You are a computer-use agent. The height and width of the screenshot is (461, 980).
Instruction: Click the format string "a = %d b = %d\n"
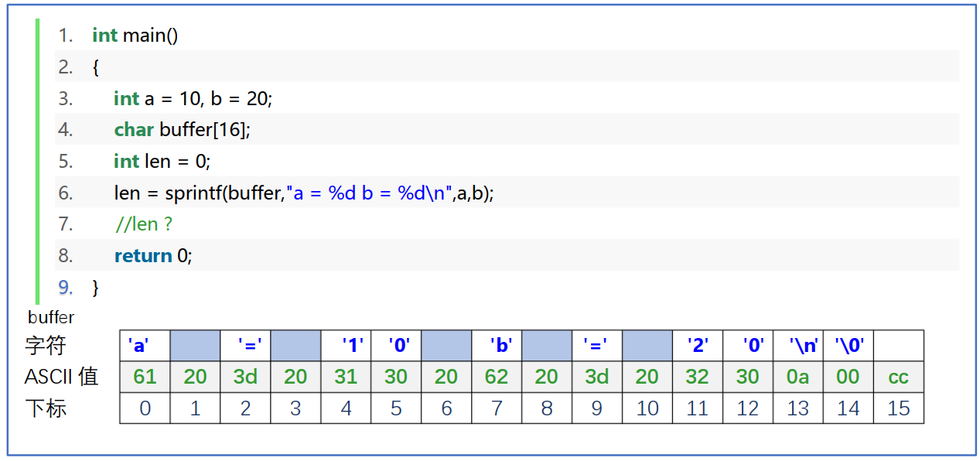369,193
